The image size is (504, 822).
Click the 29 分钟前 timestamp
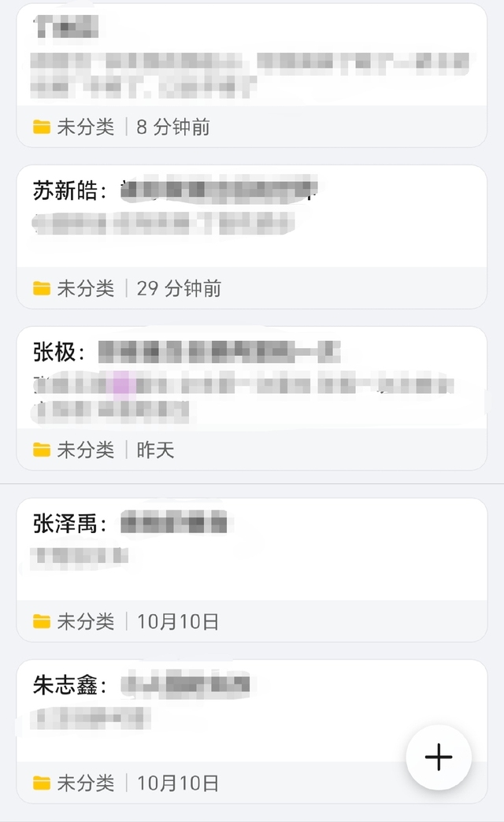pyautogui.click(x=179, y=289)
